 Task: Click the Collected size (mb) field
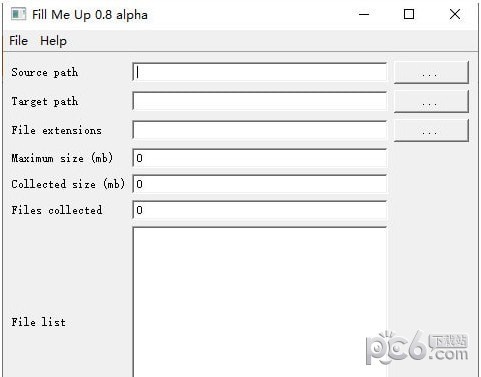[x=260, y=184]
